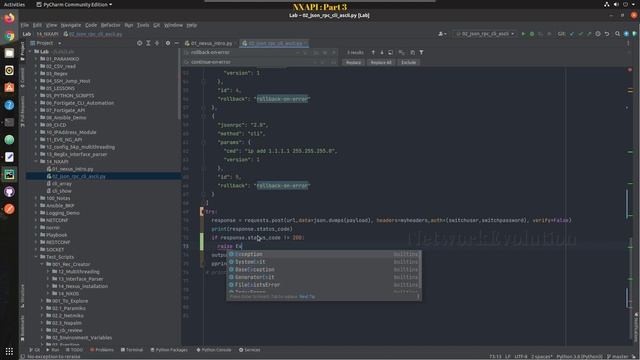Image resolution: width=640 pixels, height=360 pixels.
Task: Open the search filter funnel icon
Action: [421, 53]
